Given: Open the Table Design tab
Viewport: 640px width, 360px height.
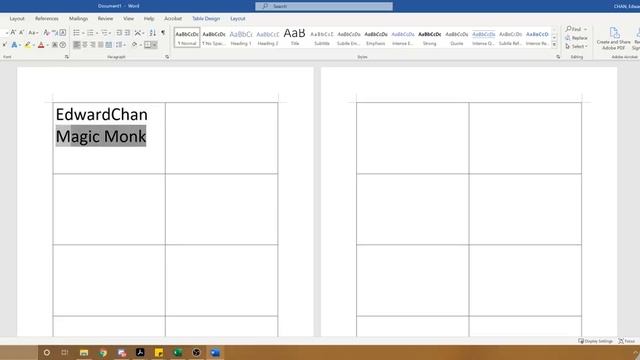Looking at the screenshot, I should [206, 19].
